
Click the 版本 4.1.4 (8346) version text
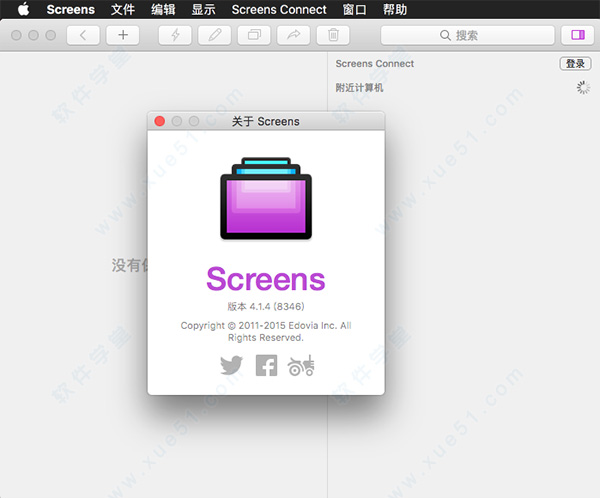click(266, 306)
